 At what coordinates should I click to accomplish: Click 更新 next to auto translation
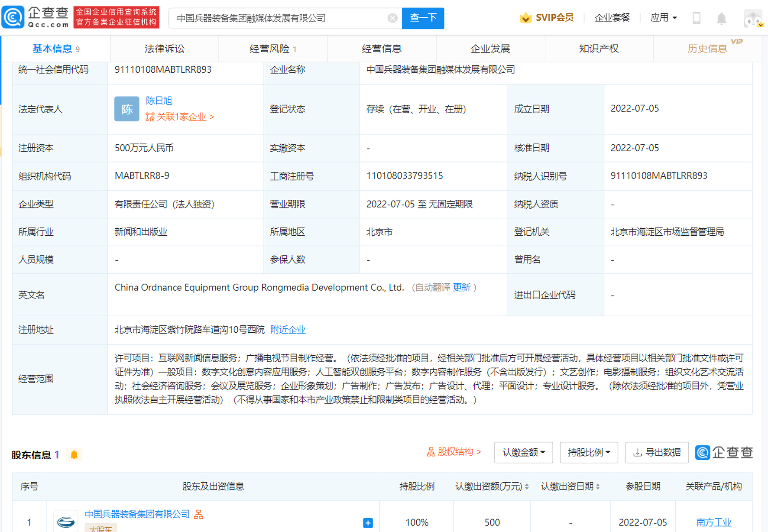click(461, 287)
